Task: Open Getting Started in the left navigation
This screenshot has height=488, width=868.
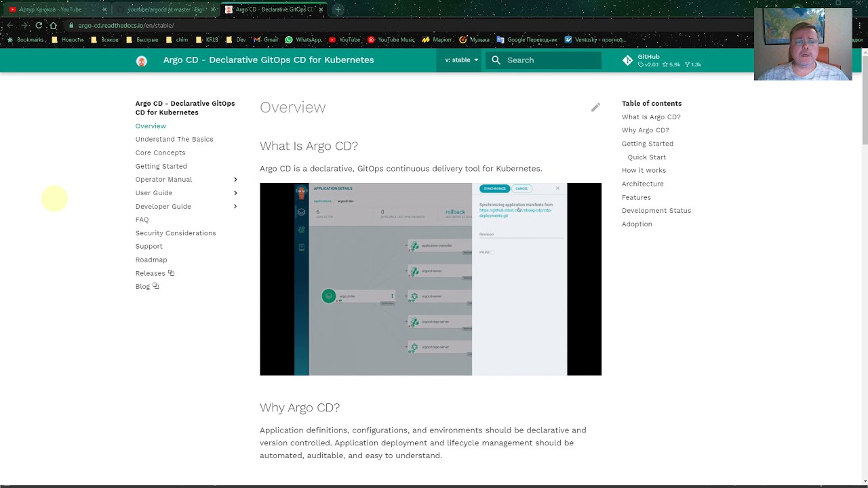Action: [x=161, y=166]
